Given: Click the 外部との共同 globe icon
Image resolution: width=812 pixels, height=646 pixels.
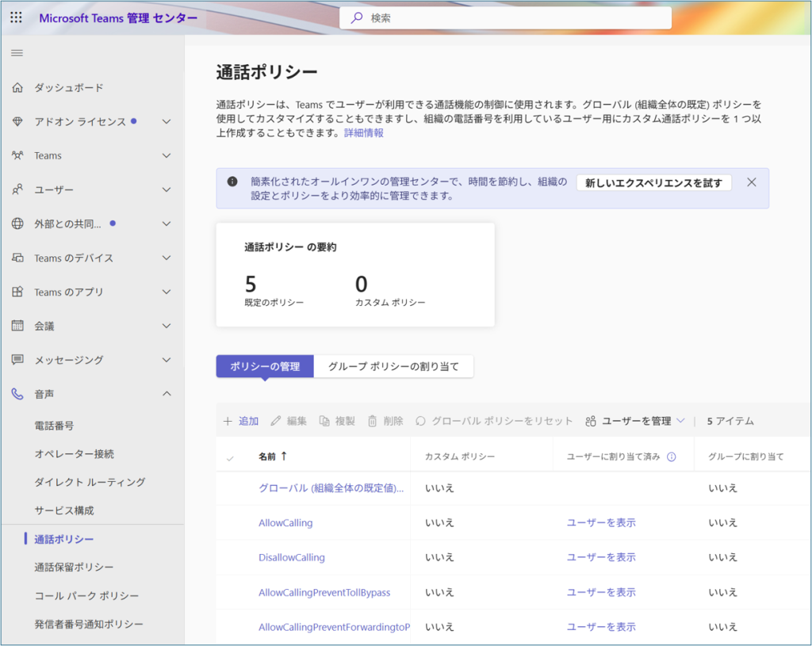Looking at the screenshot, I should click(17, 224).
